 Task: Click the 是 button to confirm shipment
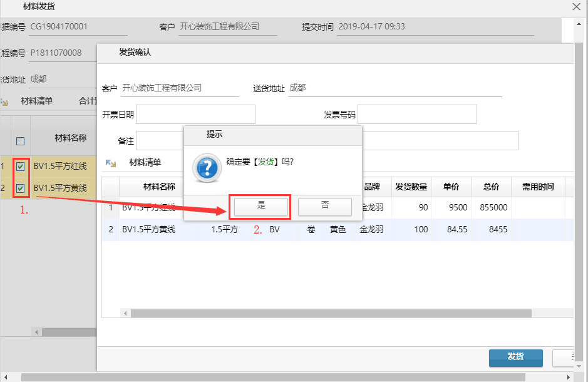261,206
